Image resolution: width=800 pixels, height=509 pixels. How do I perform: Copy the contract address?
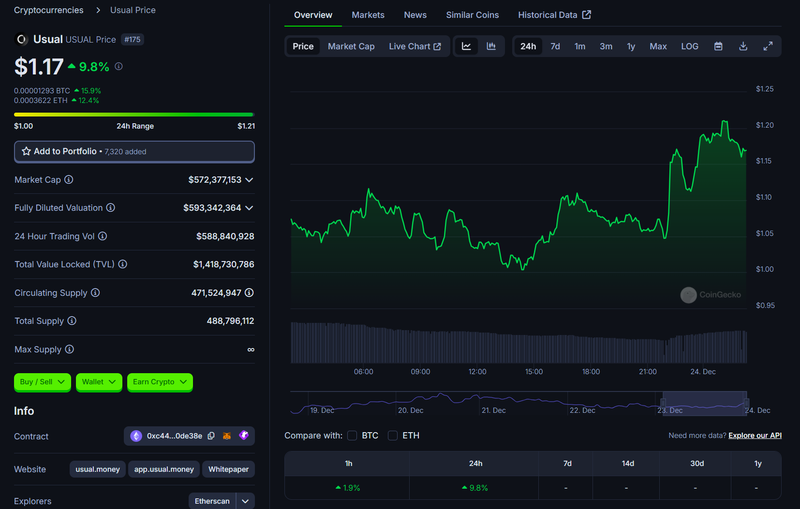209,436
